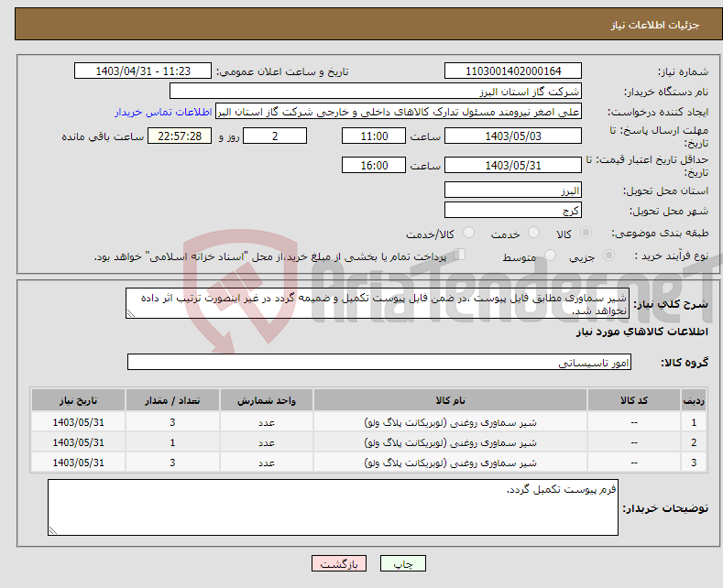Click the delivery province field البرز
The image size is (723, 588).
pyautogui.click(x=513, y=190)
